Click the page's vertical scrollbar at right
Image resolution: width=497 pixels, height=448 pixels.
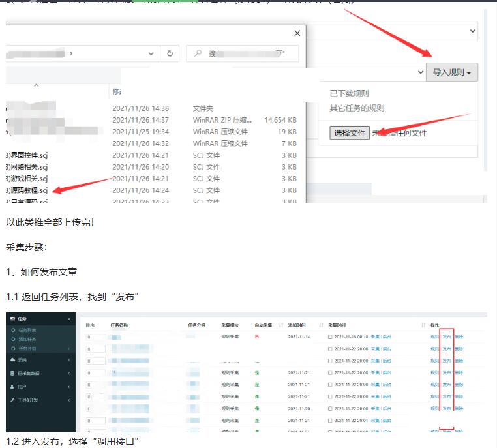click(485, 90)
